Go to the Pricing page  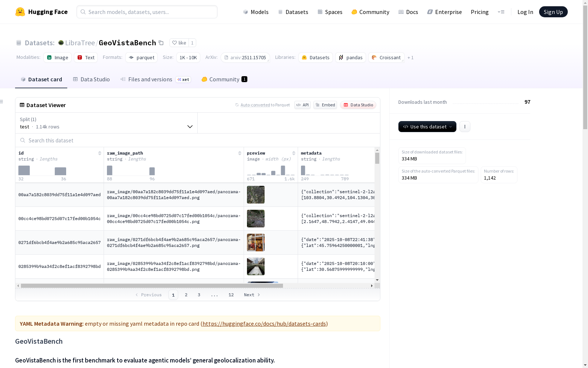(x=480, y=12)
